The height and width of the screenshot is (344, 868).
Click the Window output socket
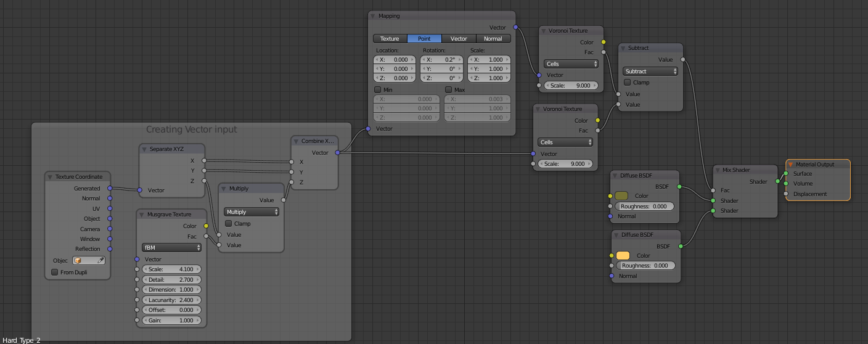[x=110, y=239]
